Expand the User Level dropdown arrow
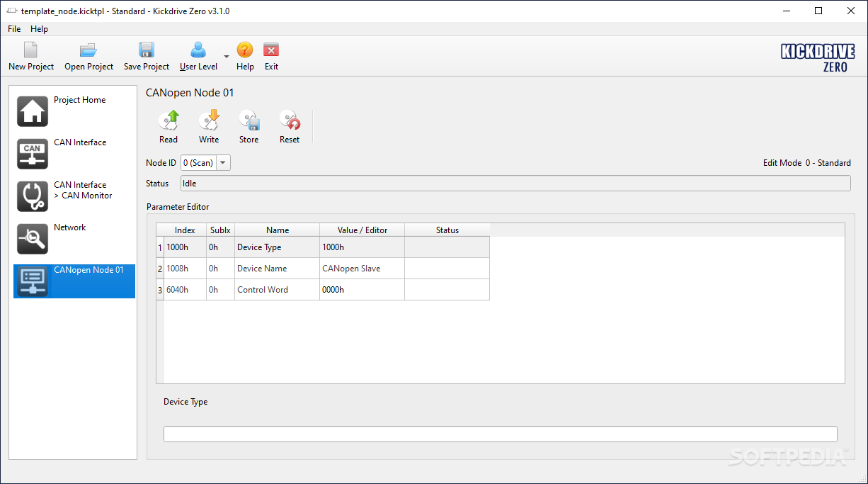This screenshot has height=484, width=868. (x=227, y=57)
